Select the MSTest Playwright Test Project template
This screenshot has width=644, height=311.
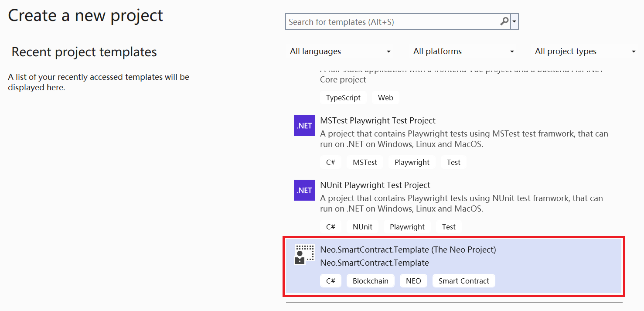(453, 142)
